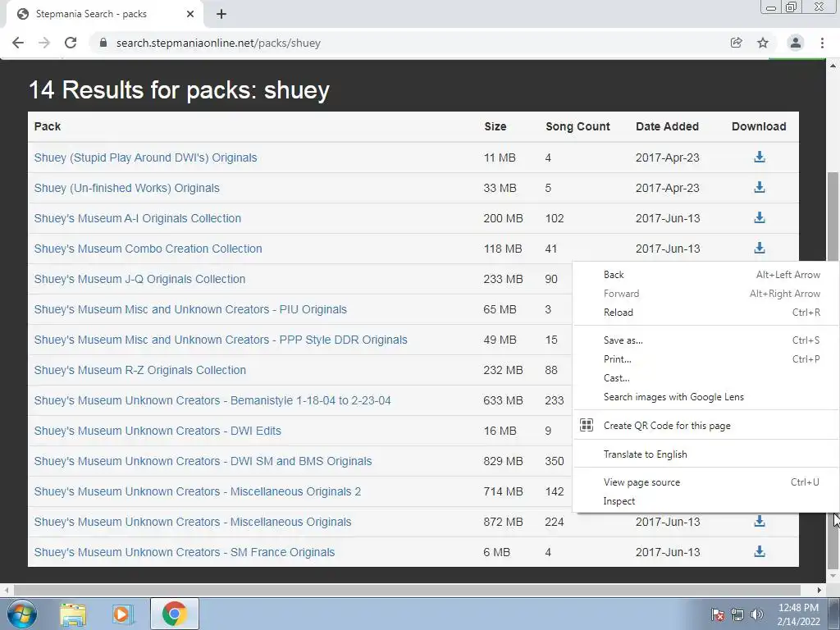Click the taskbar clock showing 12:48 PM
Image resolution: width=840 pixels, height=630 pixels.
pyautogui.click(x=798, y=614)
